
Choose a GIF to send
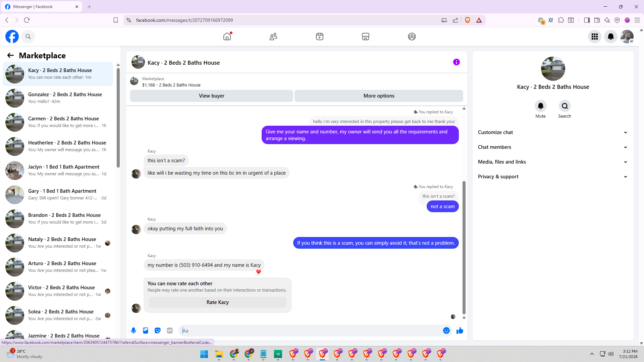click(170, 330)
